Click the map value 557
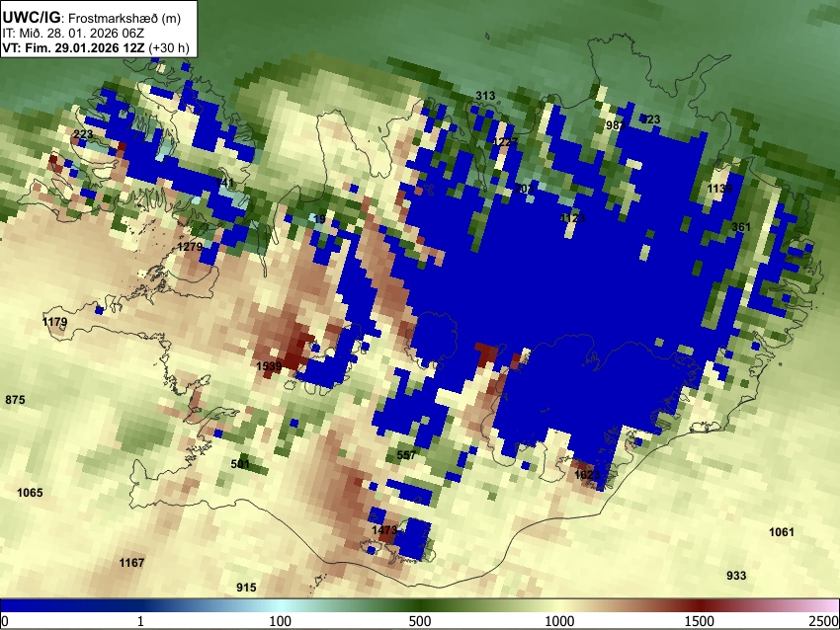 point(406,455)
